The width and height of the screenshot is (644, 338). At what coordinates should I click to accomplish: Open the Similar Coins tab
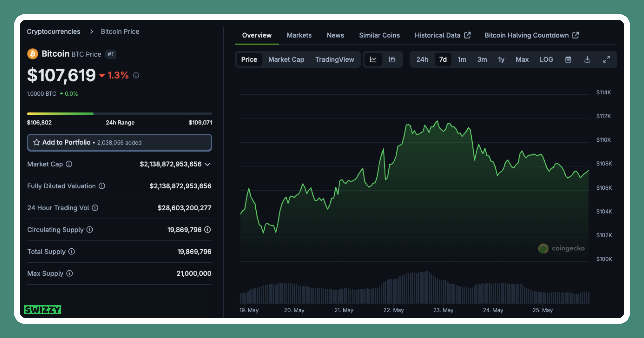[379, 35]
